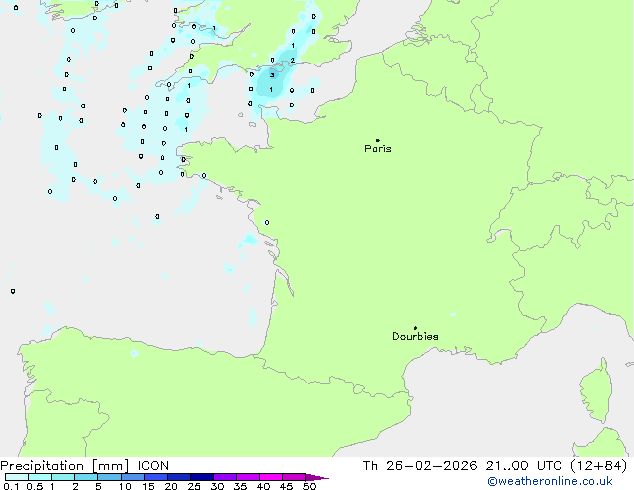Screen dimensions: 634x490
Task: Click the '50' legend scale label
Action: click(309, 486)
